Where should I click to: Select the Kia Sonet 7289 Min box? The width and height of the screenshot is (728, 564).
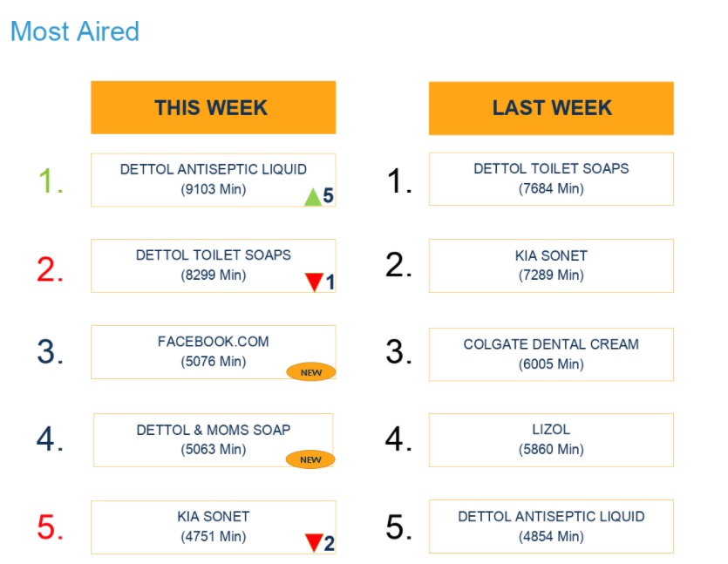pos(551,265)
